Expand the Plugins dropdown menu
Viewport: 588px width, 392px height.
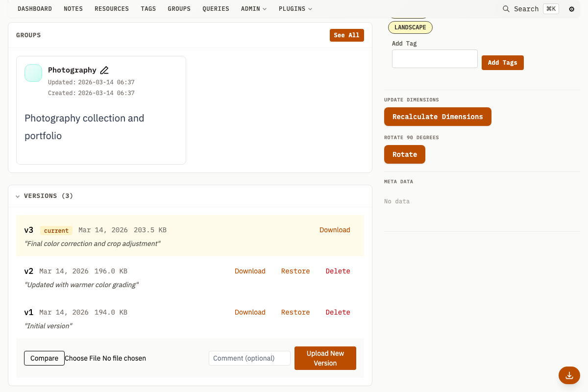(295, 9)
